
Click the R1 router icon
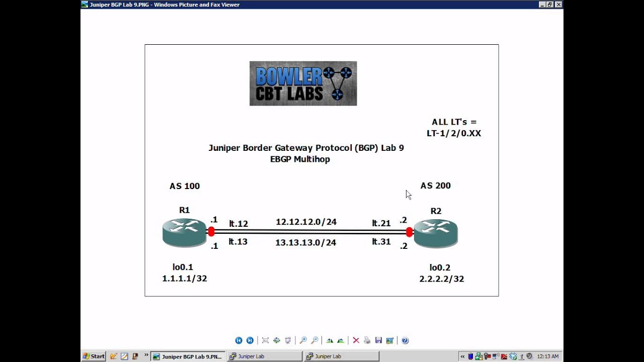point(184,233)
